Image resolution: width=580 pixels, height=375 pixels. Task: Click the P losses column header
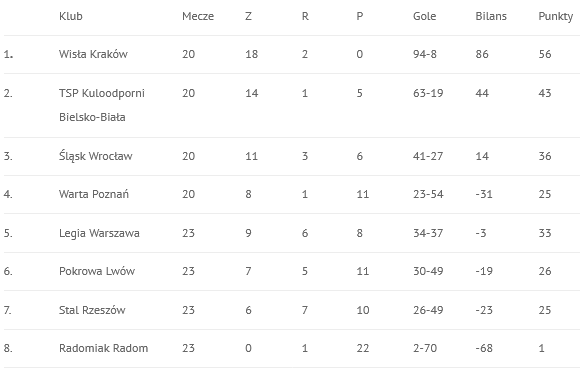click(x=360, y=16)
